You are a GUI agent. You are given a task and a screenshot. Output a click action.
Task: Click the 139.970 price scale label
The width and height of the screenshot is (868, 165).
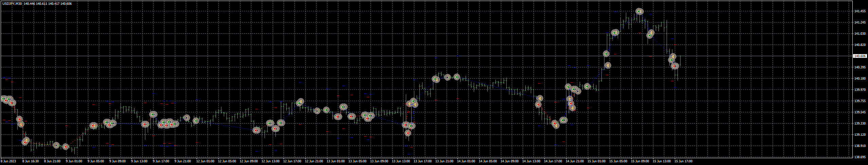(x=859, y=90)
